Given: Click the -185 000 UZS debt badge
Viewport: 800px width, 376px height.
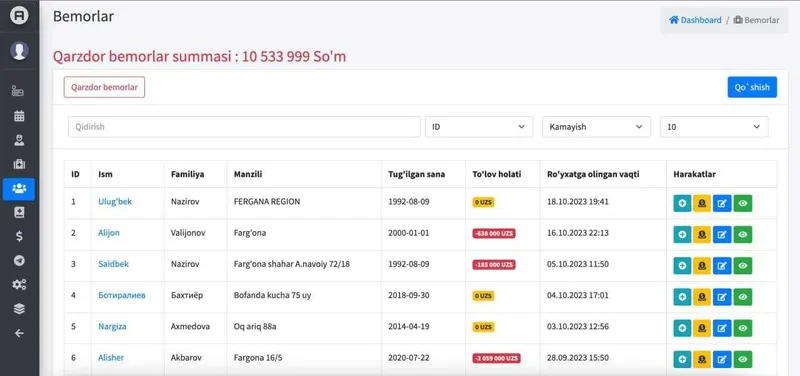Looking at the screenshot, I should point(494,265).
